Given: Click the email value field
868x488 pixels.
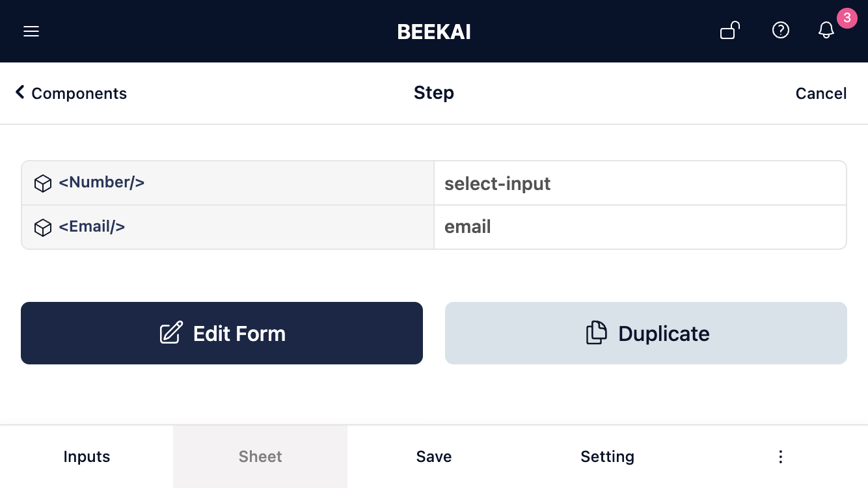Looking at the screenshot, I should click(x=640, y=227).
